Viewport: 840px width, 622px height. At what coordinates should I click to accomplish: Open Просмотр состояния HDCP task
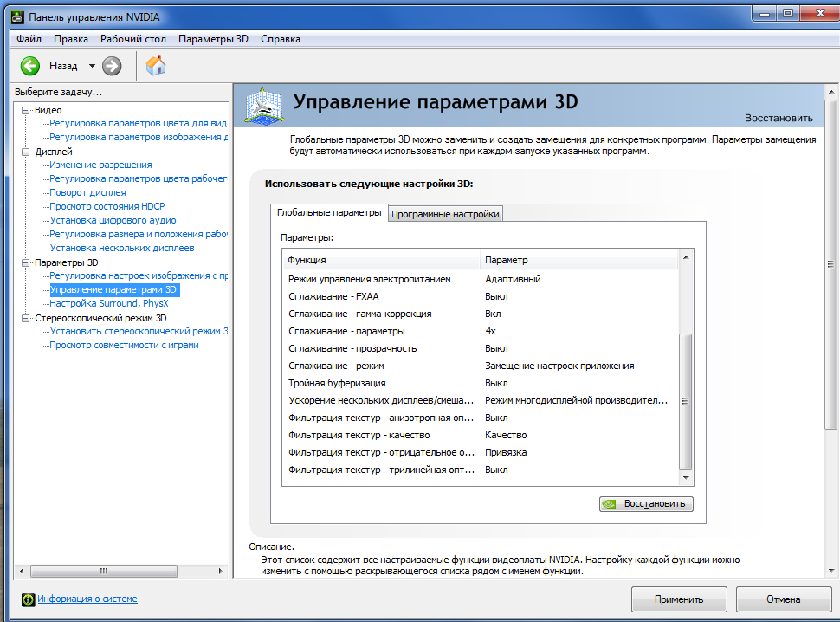[107, 207]
